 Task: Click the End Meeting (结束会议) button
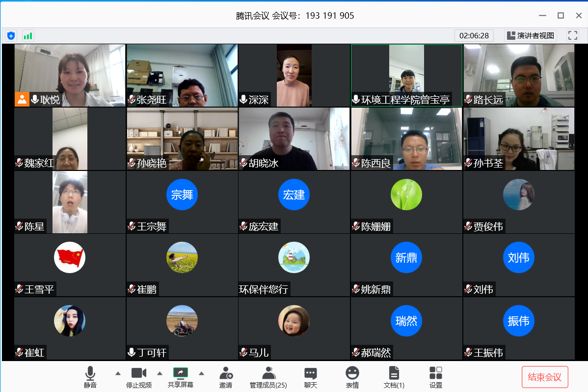point(544,377)
